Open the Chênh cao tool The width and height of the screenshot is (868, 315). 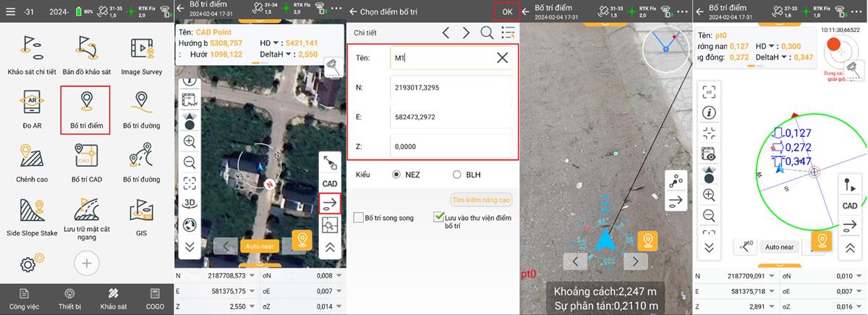coord(32,161)
